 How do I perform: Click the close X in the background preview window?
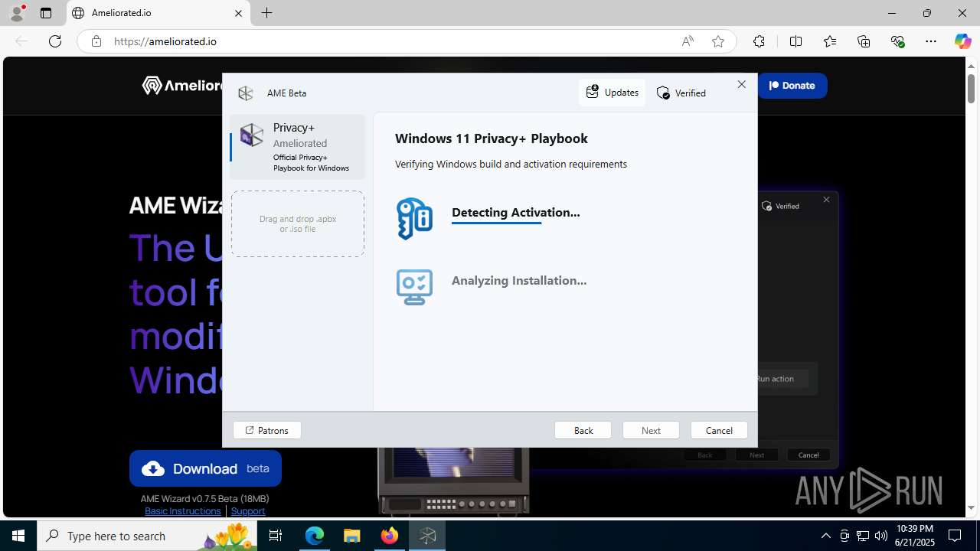(826, 200)
